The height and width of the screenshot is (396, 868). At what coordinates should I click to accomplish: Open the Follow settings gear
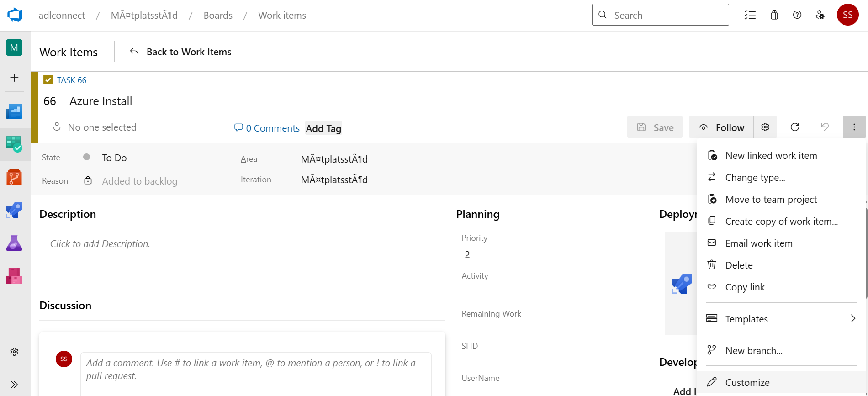click(x=765, y=127)
